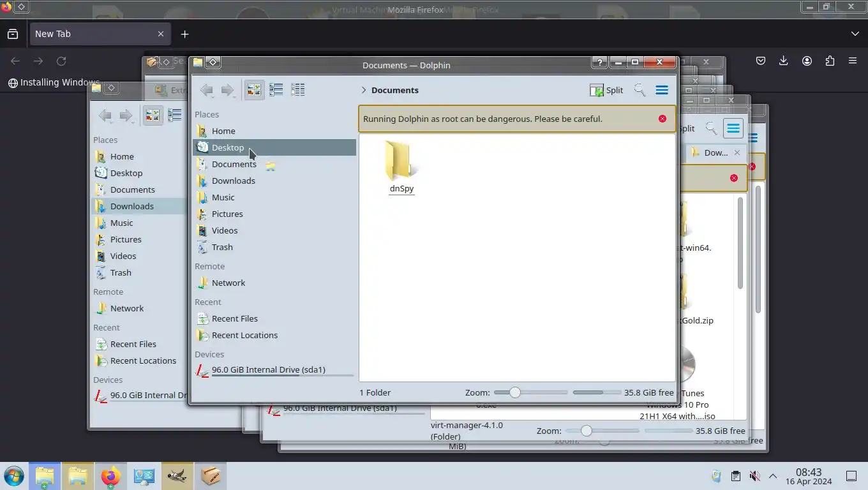Screen dimensions: 868x490
Task: Open the start menu orb on taskbar
Action: point(13,476)
